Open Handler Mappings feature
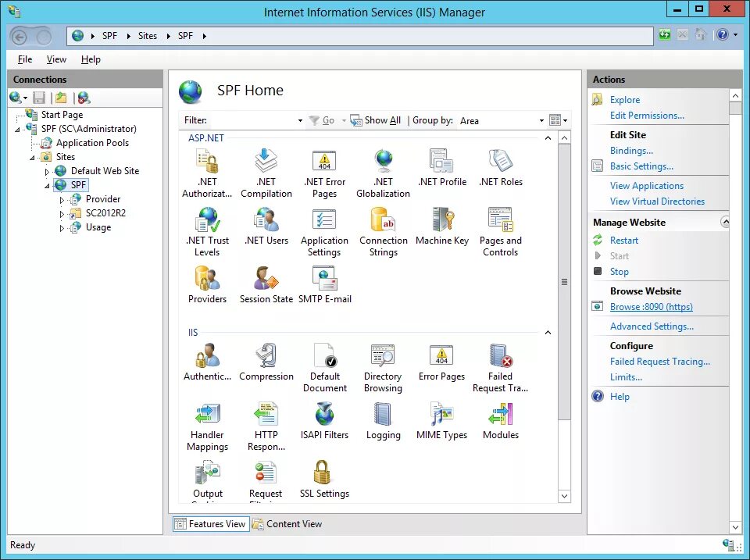 [207, 426]
